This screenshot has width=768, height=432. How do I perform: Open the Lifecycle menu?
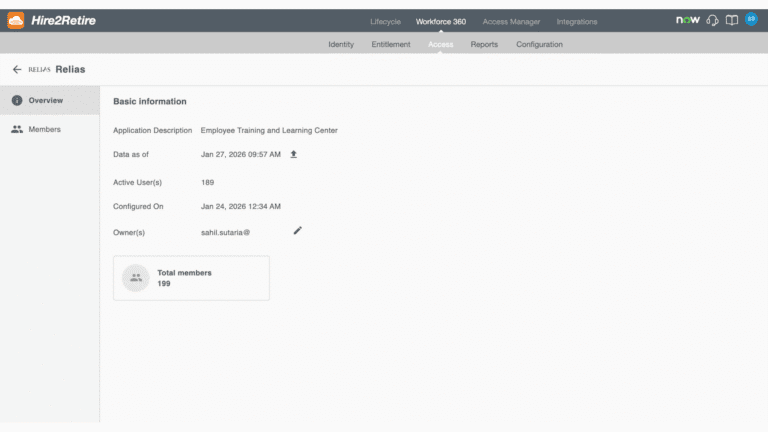point(385,22)
